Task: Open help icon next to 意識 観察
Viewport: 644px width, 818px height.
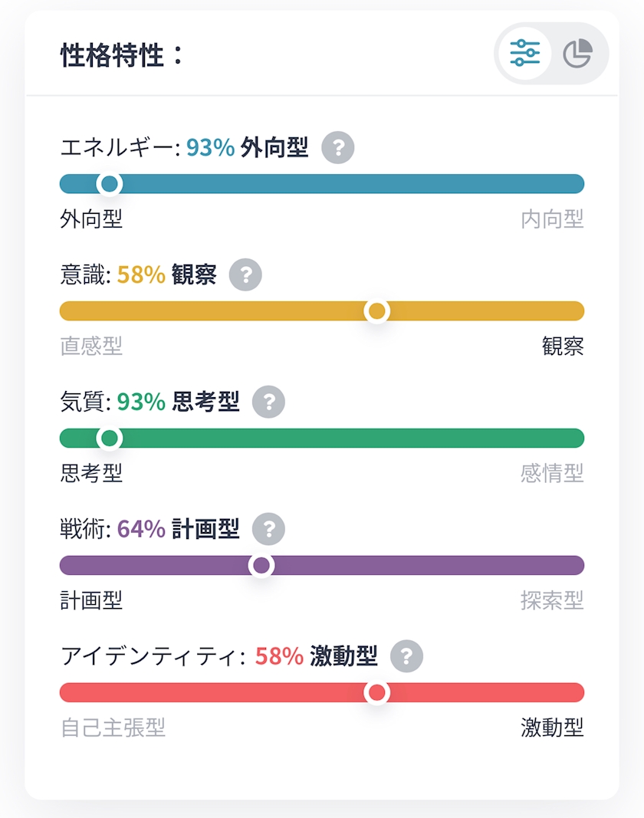Action: point(245,275)
